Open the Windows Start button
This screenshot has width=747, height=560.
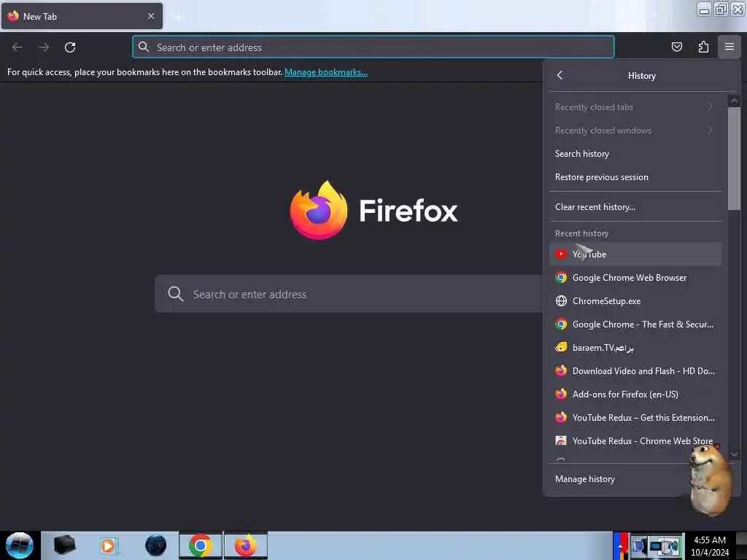point(20,545)
